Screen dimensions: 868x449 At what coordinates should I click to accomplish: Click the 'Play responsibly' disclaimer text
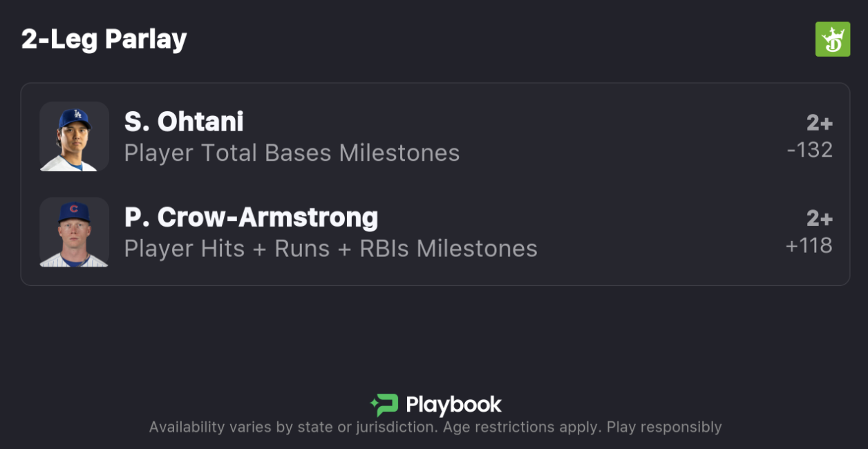coord(664,427)
